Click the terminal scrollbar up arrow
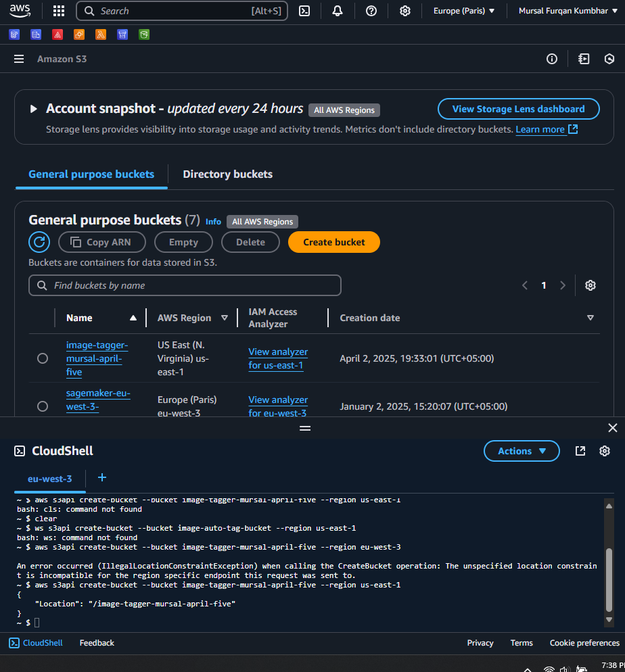This screenshot has height=672, width=625. coord(609,506)
